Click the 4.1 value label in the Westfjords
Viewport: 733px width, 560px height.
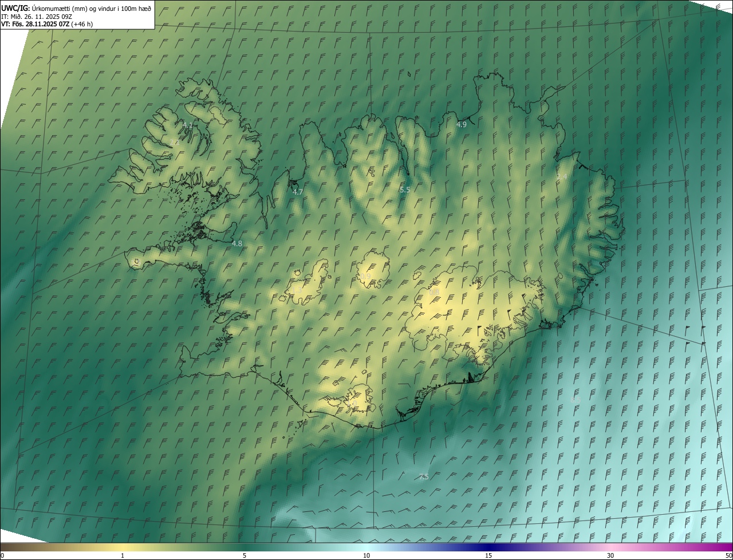click(187, 125)
